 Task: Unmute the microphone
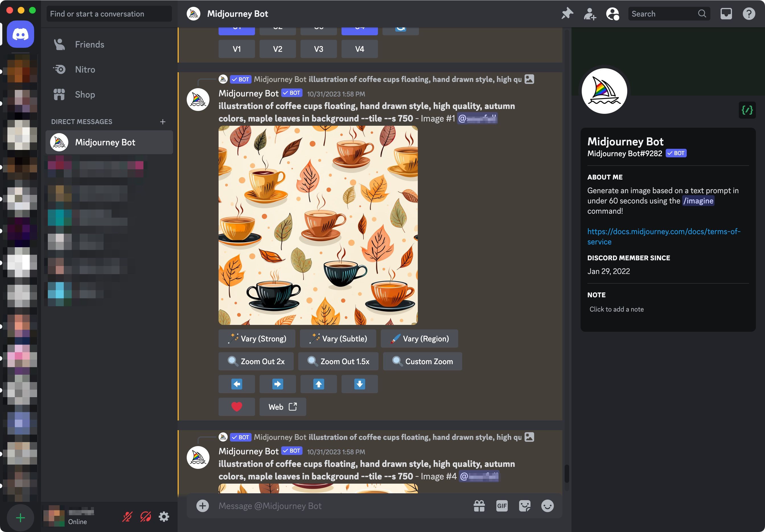(x=127, y=517)
